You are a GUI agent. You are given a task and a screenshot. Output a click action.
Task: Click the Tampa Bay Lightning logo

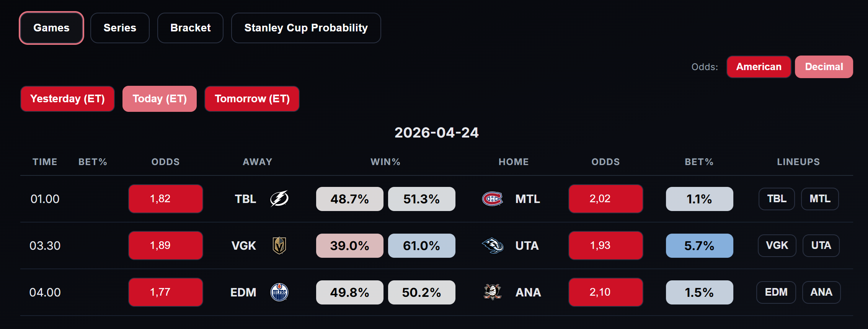coord(279,199)
